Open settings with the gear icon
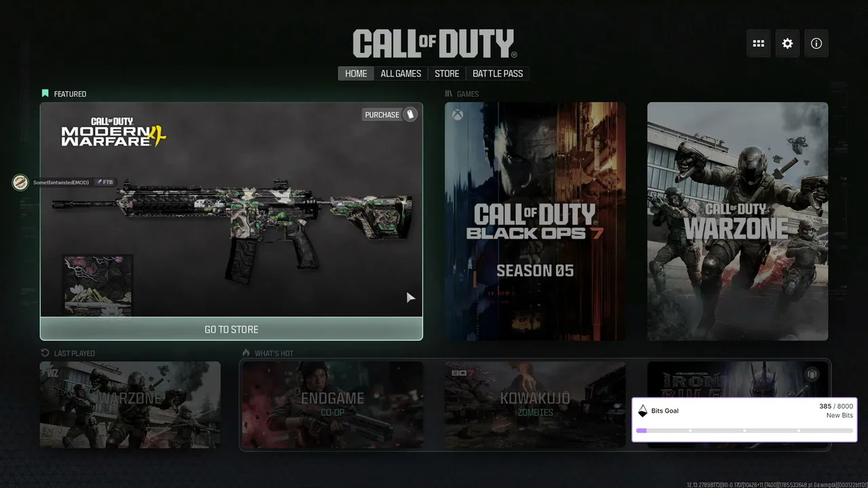 click(787, 43)
